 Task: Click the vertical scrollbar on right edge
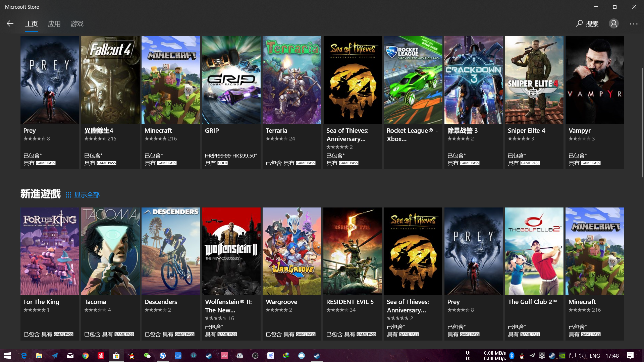click(x=642, y=122)
